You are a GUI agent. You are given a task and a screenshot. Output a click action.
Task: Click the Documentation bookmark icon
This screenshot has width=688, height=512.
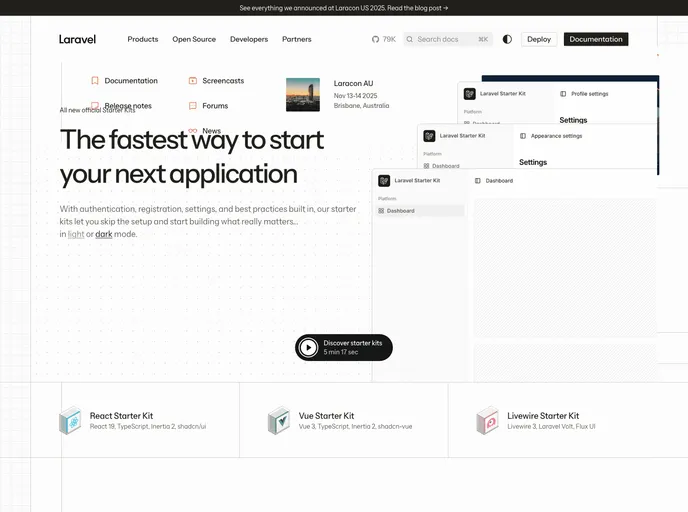[x=95, y=80]
